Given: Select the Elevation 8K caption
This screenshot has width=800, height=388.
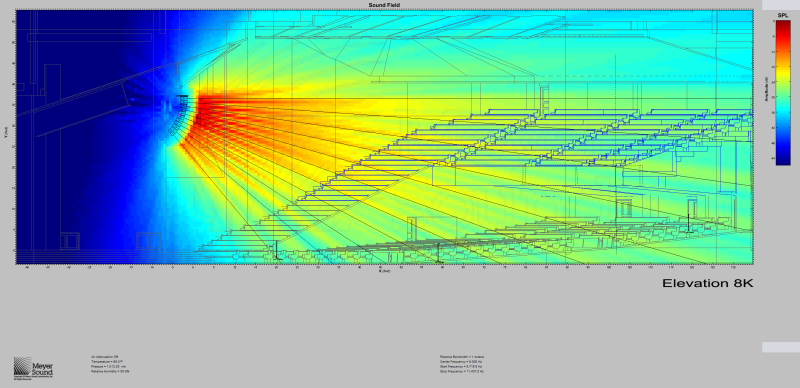Looking at the screenshot, I should tap(707, 283).
